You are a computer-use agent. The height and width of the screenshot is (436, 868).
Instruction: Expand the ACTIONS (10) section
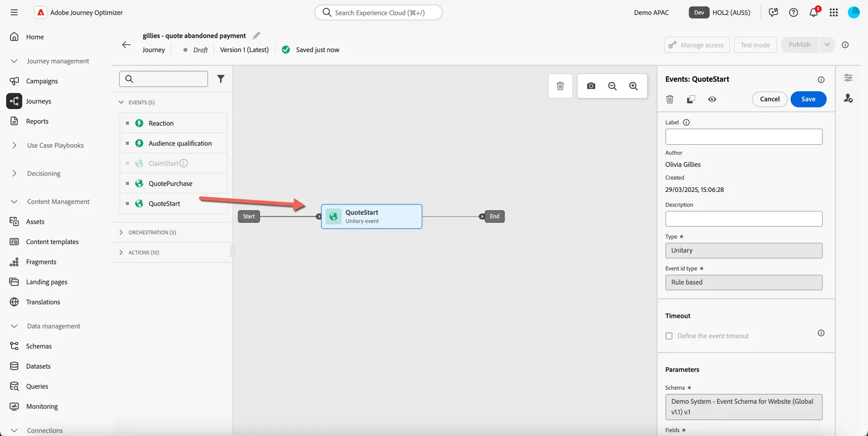coord(121,253)
